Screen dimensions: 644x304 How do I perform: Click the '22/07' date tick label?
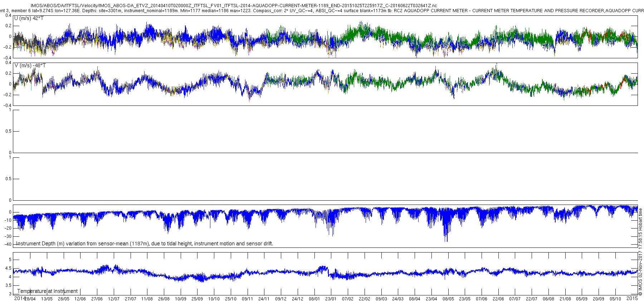click(532, 299)
